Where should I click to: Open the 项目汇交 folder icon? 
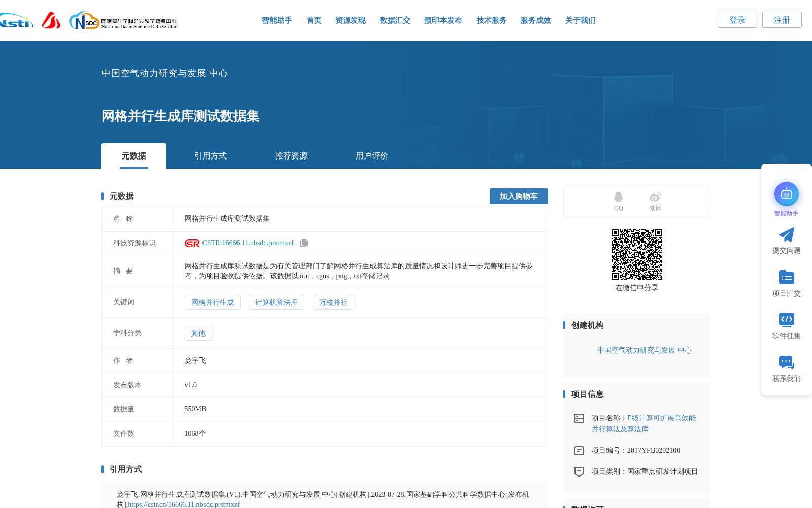[786, 277]
